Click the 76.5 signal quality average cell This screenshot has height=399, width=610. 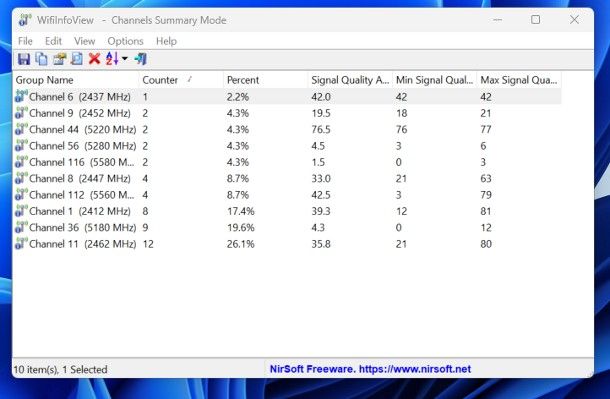pyautogui.click(x=321, y=130)
